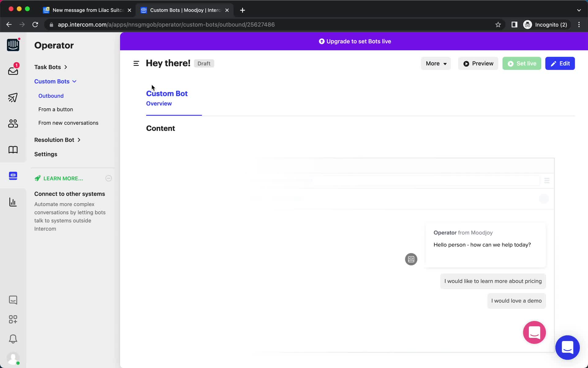Click the Edit button

pyautogui.click(x=560, y=63)
